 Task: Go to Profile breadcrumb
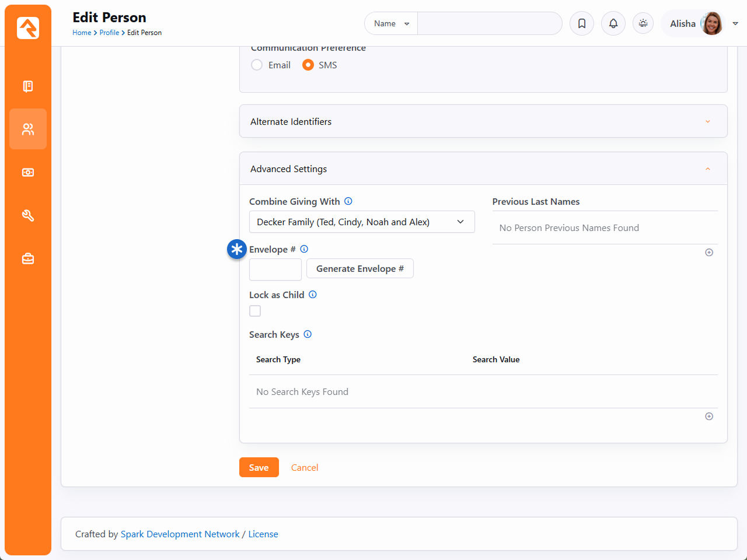(x=109, y=33)
